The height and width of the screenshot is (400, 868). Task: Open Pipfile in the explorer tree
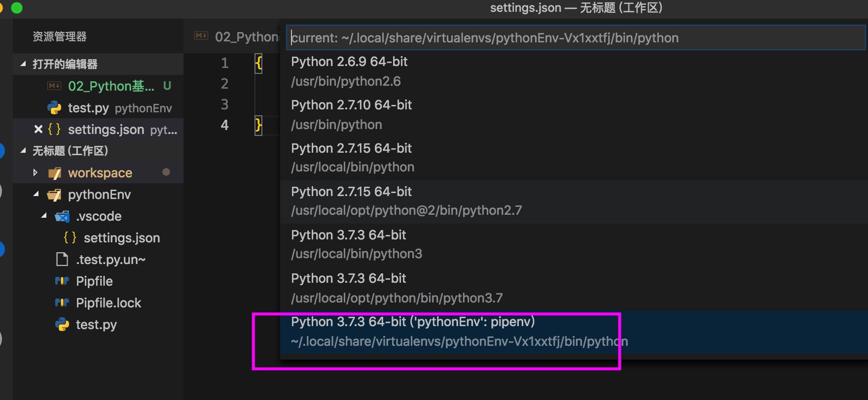click(x=94, y=281)
